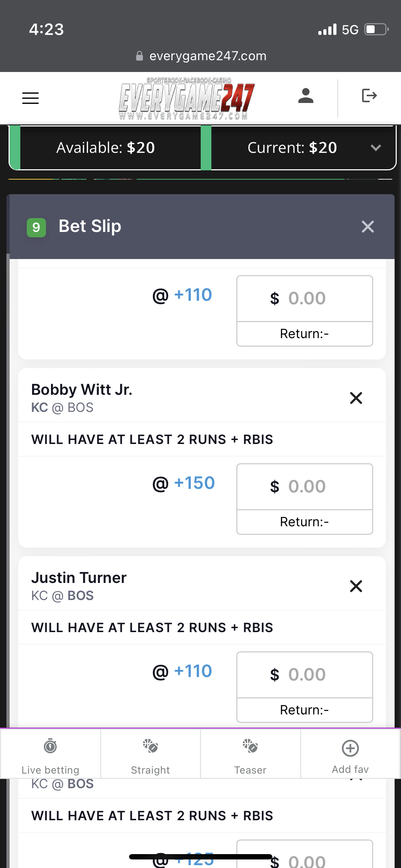
Task: Enter wager amount for Justin Turner
Action: coord(305,675)
